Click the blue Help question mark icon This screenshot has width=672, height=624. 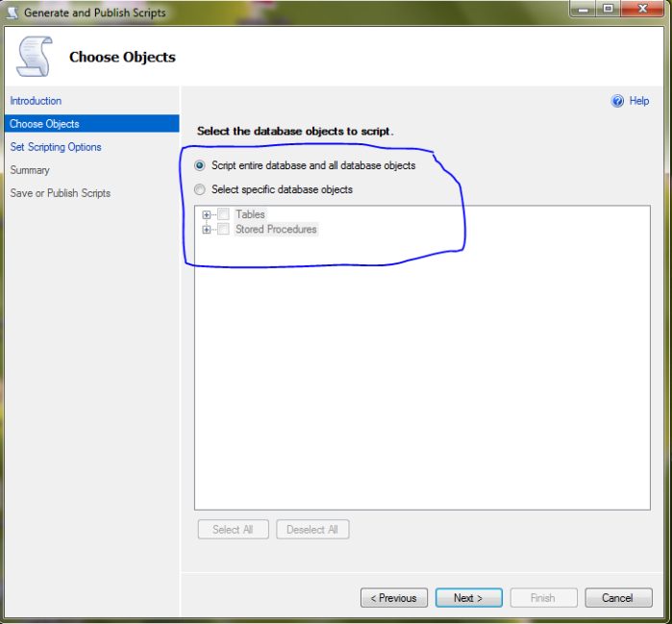(x=618, y=101)
